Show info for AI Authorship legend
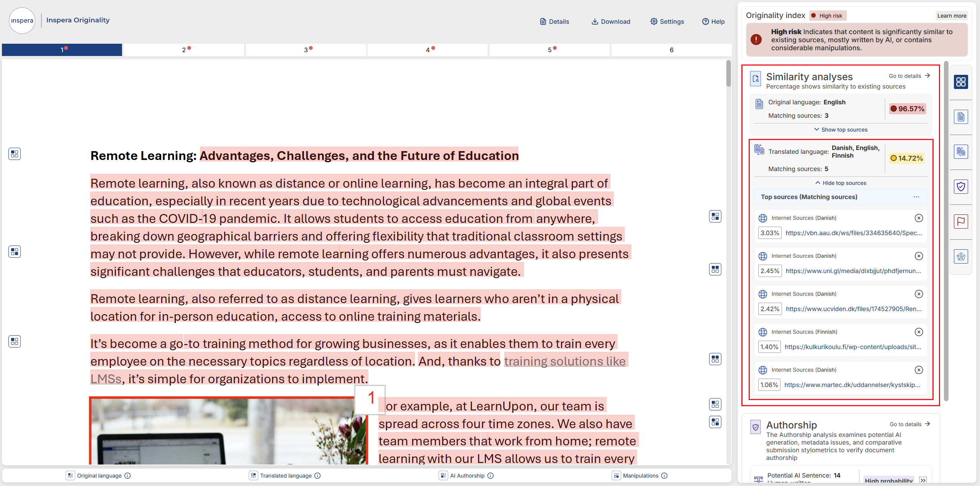Viewport: 980px width, 486px height. click(490, 476)
